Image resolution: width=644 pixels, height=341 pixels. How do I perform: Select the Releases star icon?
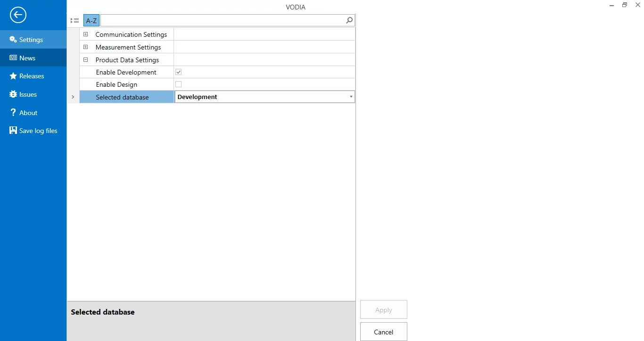pos(13,76)
